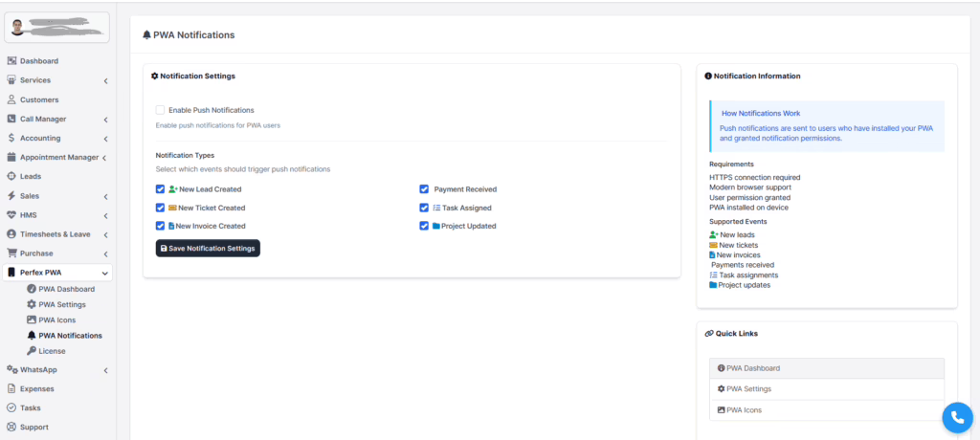Uncheck New Lead Created notification

[x=160, y=188]
